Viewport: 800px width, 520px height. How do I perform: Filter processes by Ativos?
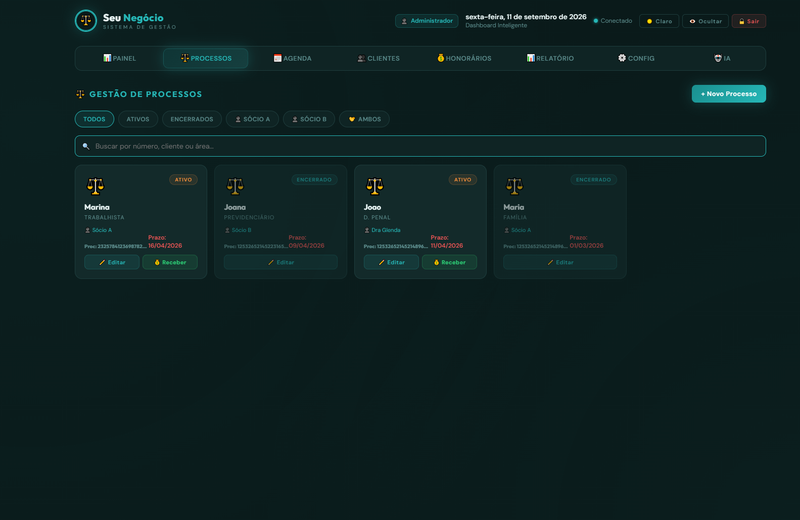coord(138,119)
